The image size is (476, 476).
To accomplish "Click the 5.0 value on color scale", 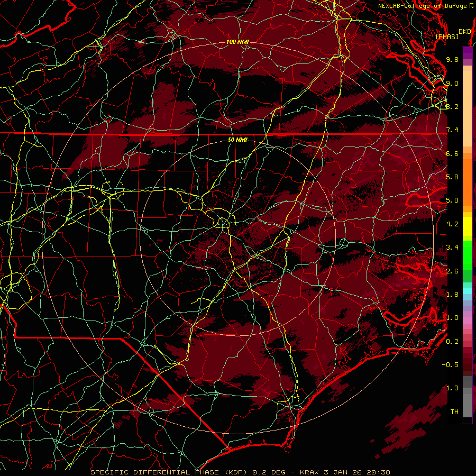I will click(452, 200).
